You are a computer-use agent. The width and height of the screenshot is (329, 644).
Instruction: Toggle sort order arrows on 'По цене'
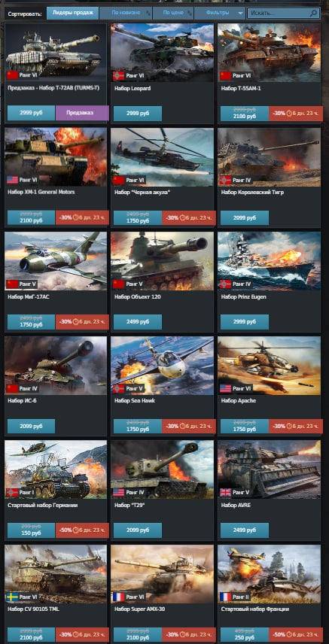point(189,13)
